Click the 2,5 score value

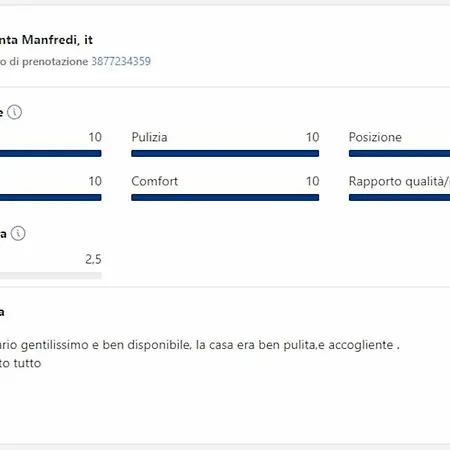point(93,259)
